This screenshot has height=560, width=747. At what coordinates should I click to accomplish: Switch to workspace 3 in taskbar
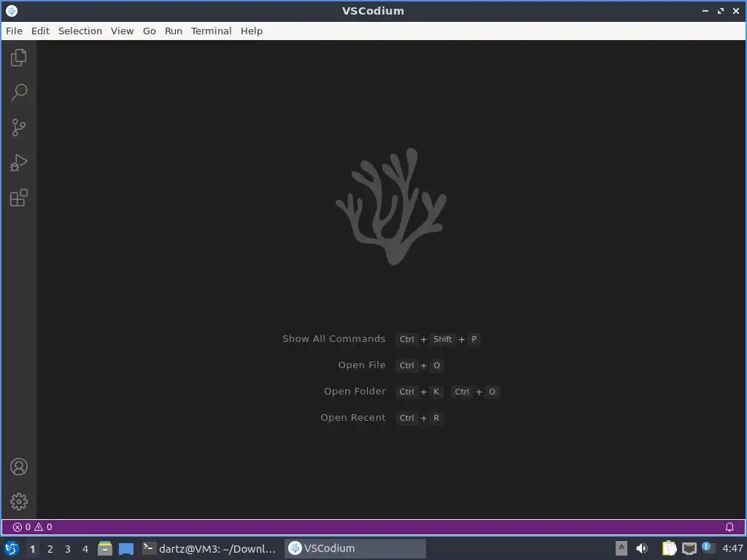[68, 549]
